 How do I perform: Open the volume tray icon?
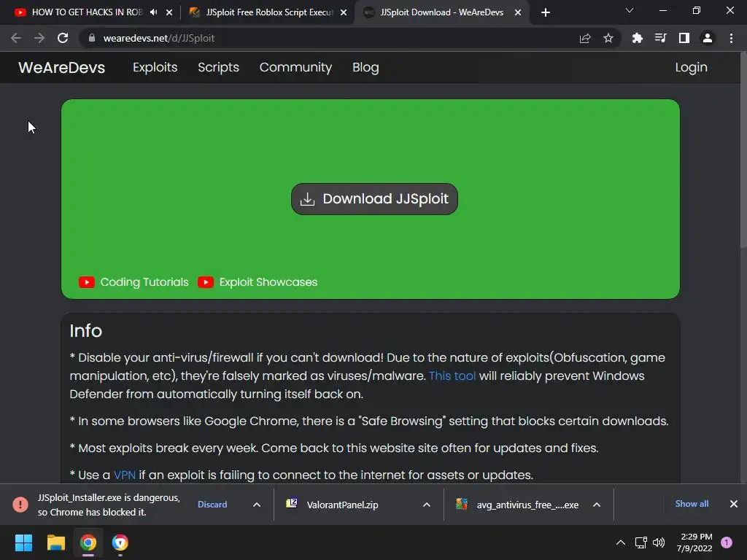(659, 542)
